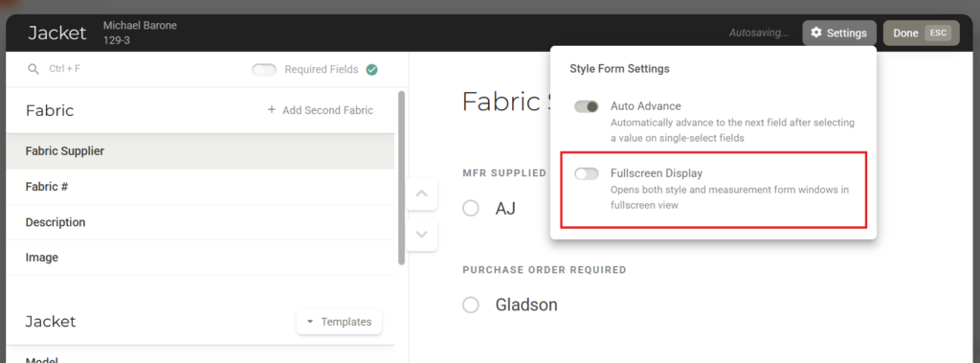
Task: Click the left panel scrollbar
Action: [x=401, y=178]
